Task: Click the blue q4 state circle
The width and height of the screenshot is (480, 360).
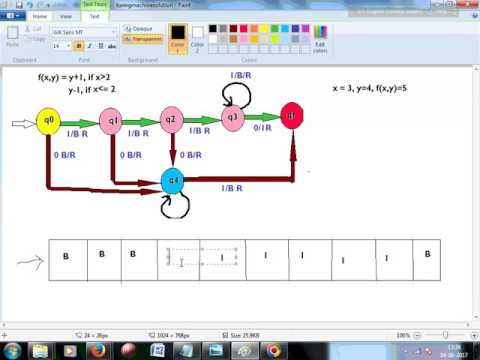Action: tap(173, 181)
